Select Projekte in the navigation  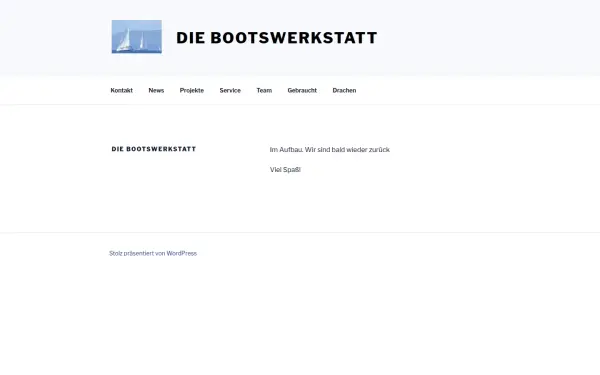192,90
